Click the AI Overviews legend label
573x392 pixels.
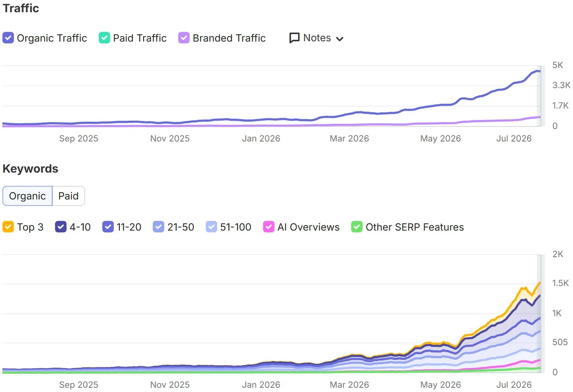point(308,227)
